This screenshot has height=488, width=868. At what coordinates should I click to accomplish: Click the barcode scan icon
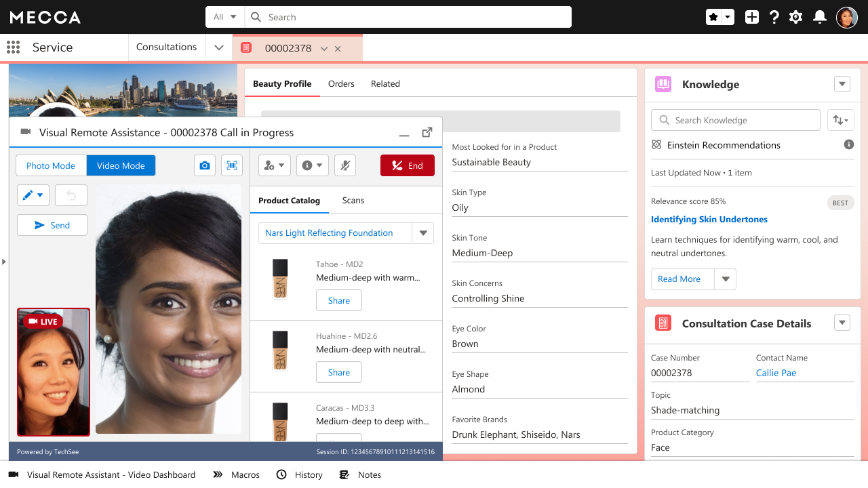coord(232,165)
